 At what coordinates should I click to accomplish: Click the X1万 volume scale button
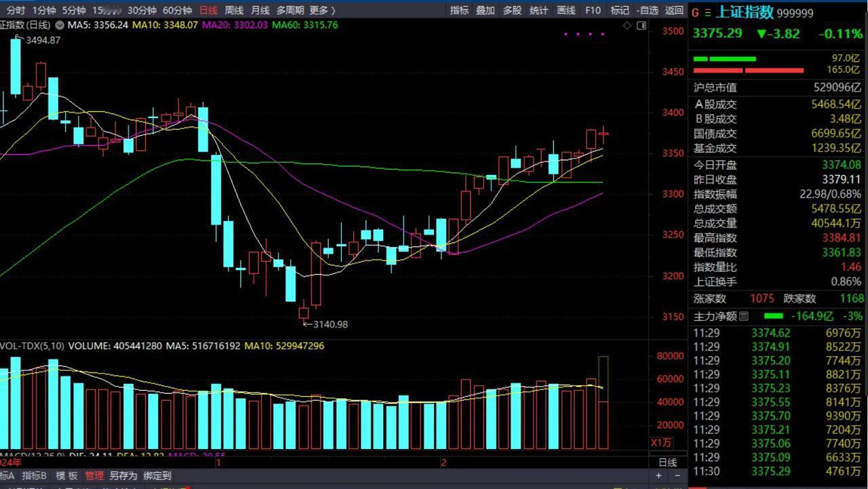tap(662, 443)
